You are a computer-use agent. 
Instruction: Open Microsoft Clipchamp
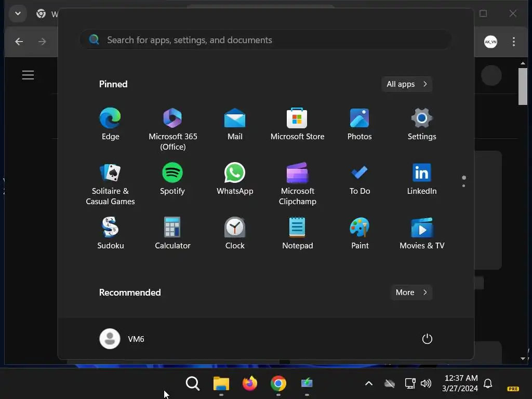297,184
